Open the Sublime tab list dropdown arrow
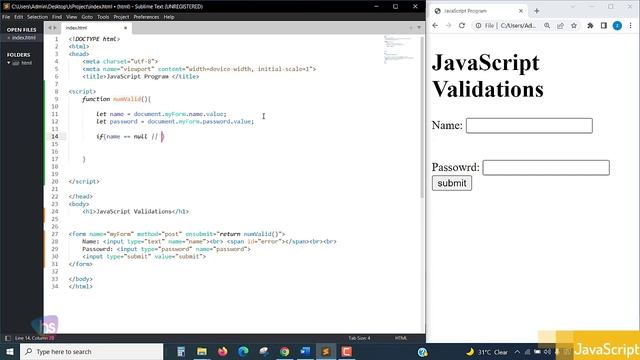The height and width of the screenshot is (360, 640). [x=419, y=28]
